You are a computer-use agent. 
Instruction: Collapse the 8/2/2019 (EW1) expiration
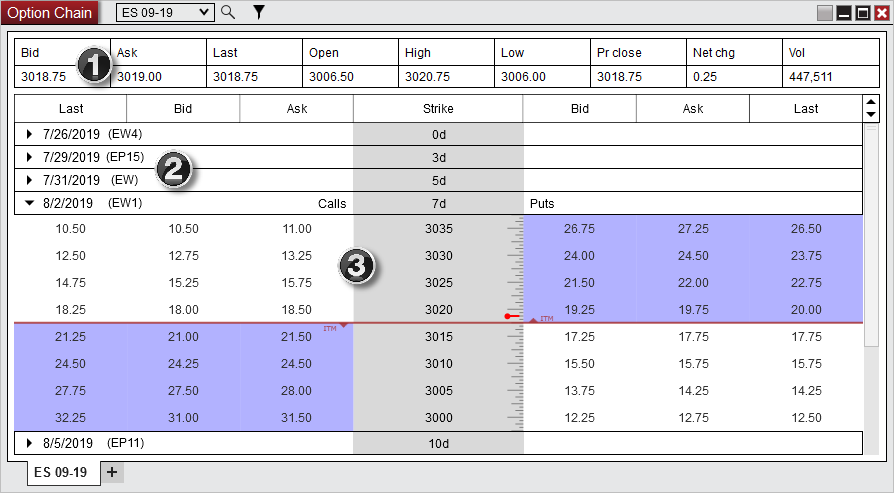[x=30, y=204]
